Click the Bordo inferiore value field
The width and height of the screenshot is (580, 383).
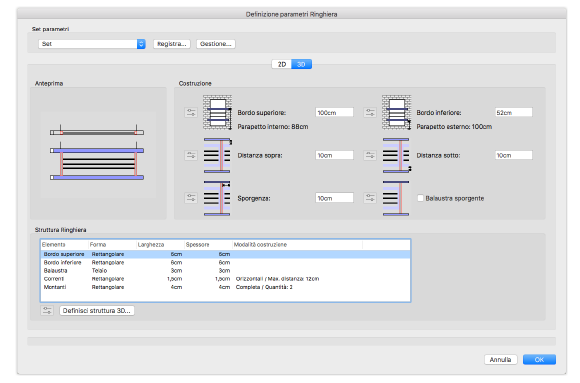pyautogui.click(x=514, y=112)
